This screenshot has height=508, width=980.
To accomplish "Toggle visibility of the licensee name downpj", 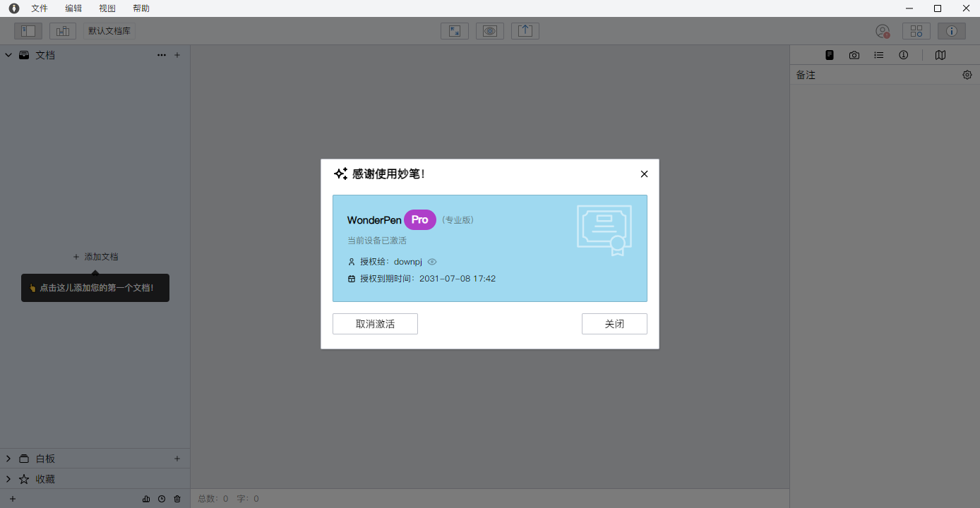I will coord(432,262).
